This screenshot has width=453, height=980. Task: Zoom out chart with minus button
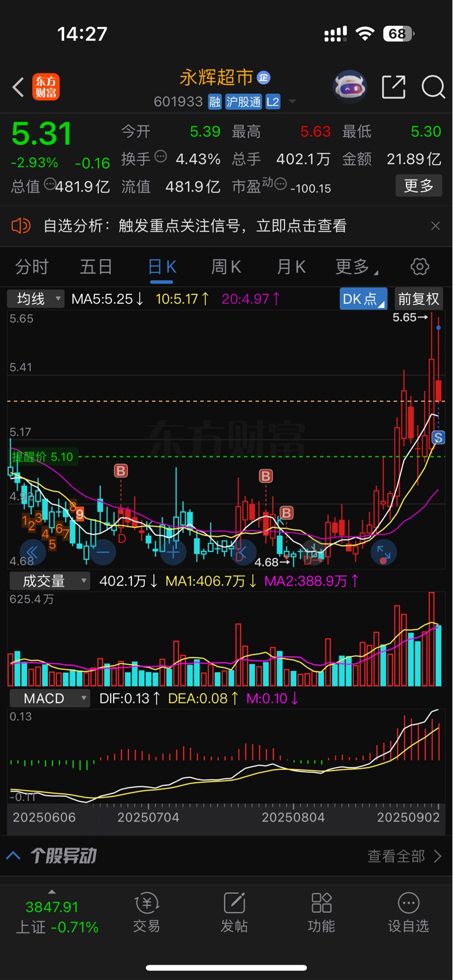coord(102,552)
